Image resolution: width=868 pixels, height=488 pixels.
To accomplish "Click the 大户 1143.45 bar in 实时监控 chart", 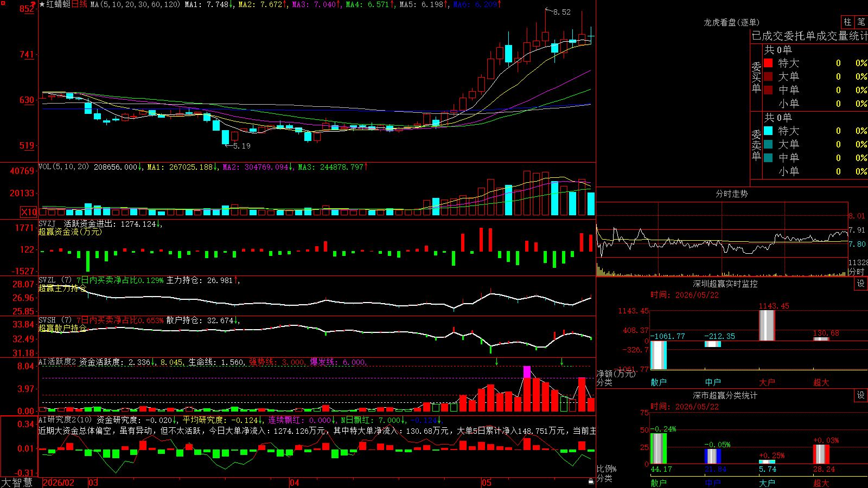I will (767, 325).
